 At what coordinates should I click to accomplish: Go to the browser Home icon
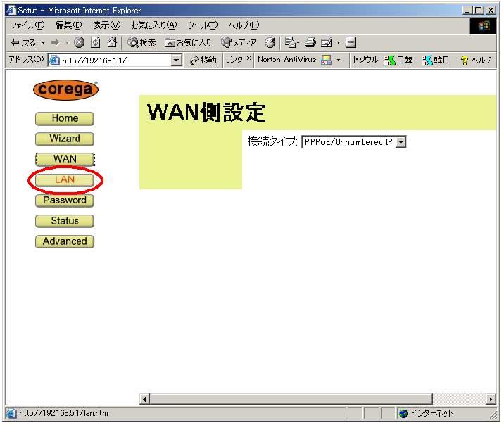coord(111,43)
